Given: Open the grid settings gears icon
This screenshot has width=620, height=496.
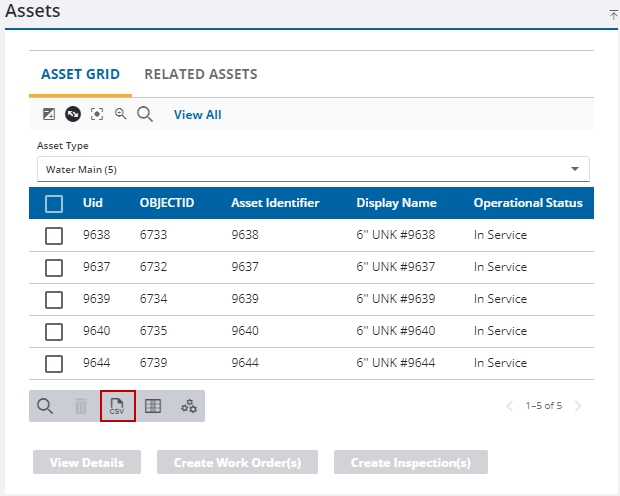Looking at the screenshot, I should pos(188,406).
